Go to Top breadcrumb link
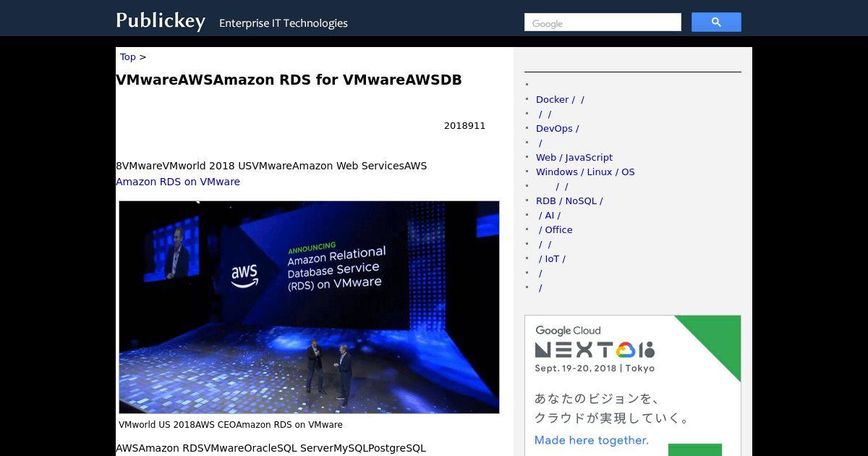The height and width of the screenshot is (456, 868). [x=128, y=56]
